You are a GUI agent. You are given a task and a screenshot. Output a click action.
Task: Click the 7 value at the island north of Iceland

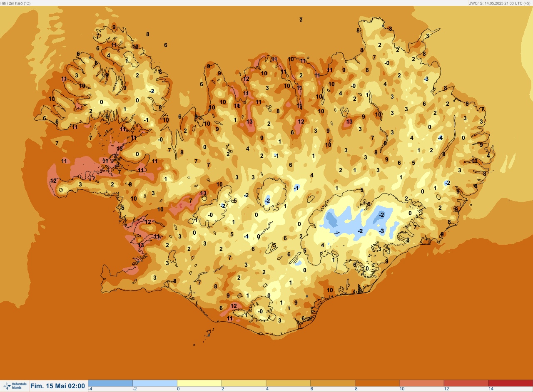[301, 20]
